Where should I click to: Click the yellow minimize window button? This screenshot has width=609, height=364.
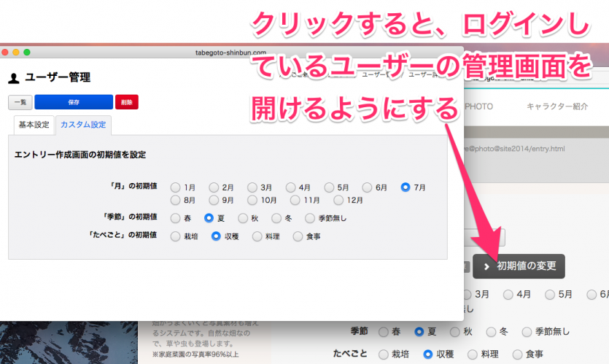[16, 53]
